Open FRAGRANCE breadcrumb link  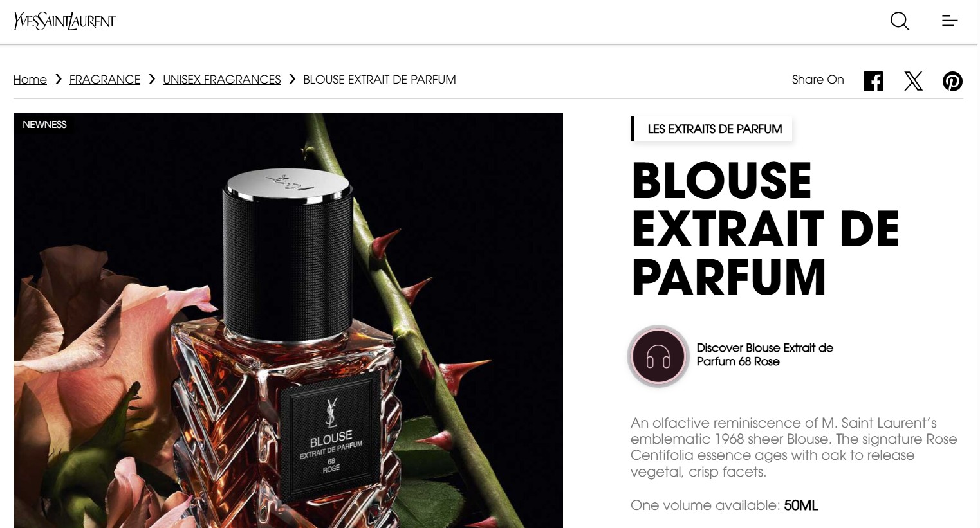[105, 80]
